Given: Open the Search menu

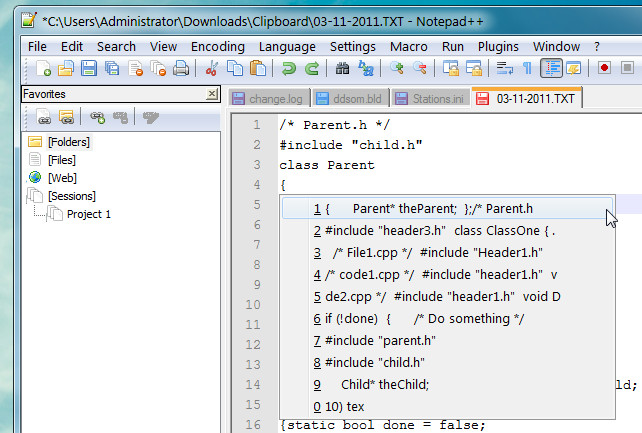Looking at the screenshot, I should pos(116,47).
